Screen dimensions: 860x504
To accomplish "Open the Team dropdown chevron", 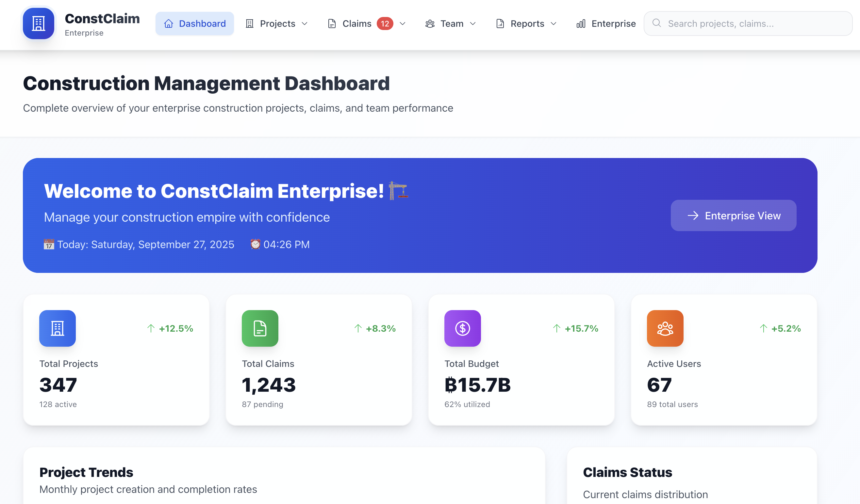I will [x=473, y=24].
